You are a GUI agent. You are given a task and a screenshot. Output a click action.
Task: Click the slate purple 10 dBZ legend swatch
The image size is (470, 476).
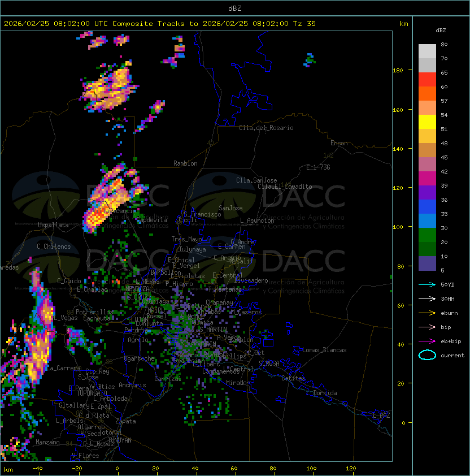(427, 263)
